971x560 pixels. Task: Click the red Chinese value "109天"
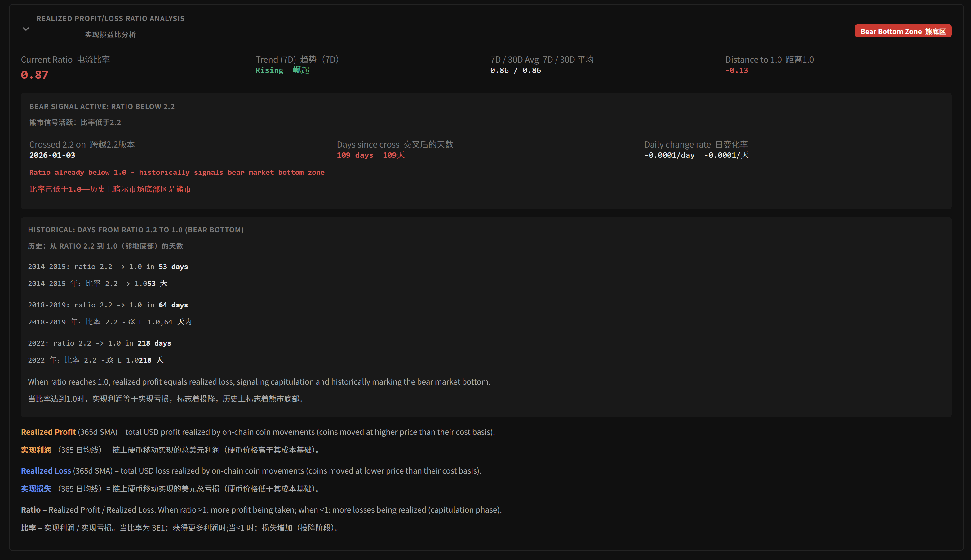click(x=394, y=155)
